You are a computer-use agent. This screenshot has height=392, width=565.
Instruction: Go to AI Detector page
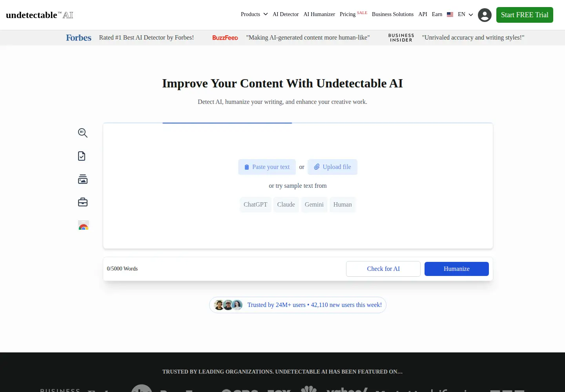(286, 14)
